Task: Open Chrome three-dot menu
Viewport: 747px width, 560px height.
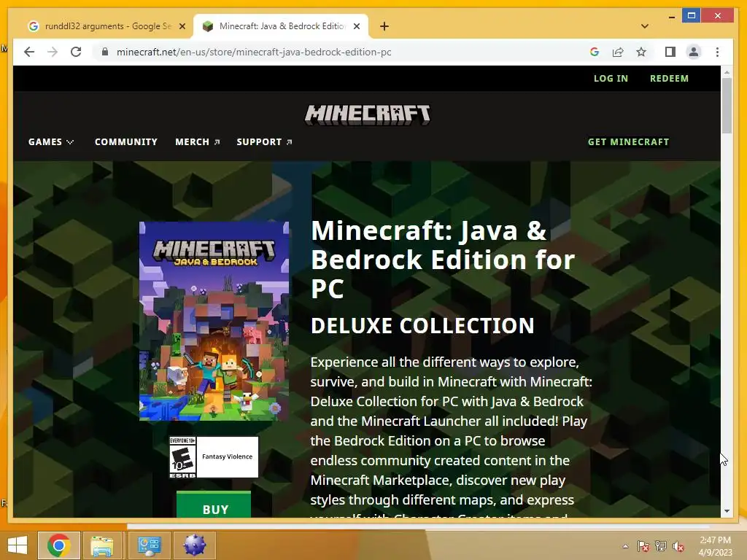Action: click(718, 52)
